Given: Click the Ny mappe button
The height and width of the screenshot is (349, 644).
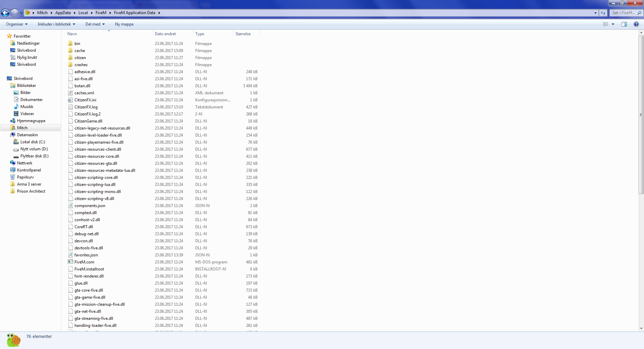Looking at the screenshot, I should coord(124,24).
